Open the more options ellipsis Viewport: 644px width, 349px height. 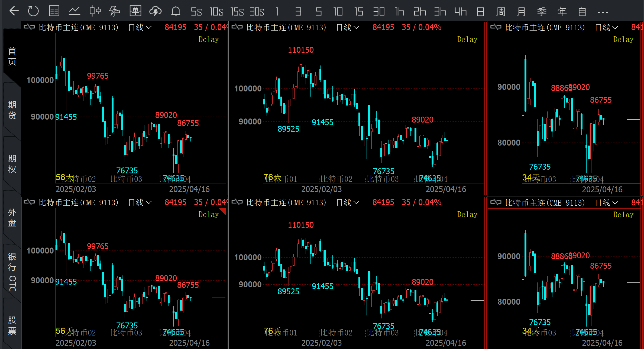pyautogui.click(x=603, y=12)
